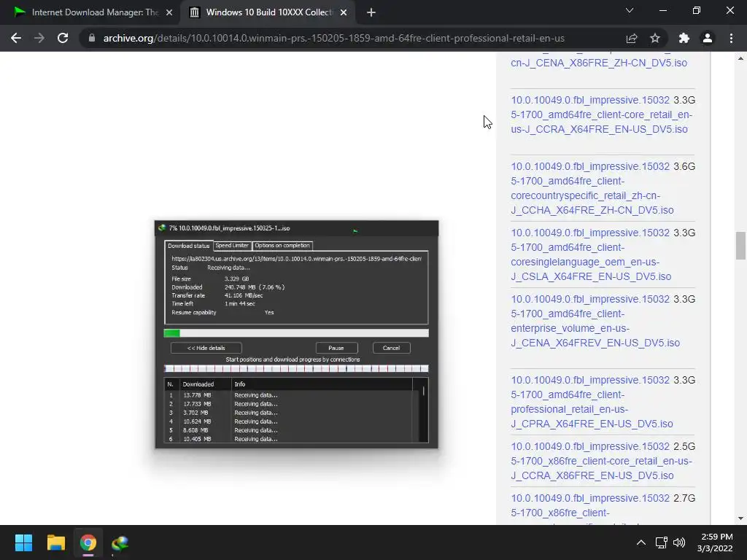Click the Info column header
The width and height of the screenshot is (747, 560).
click(322, 384)
